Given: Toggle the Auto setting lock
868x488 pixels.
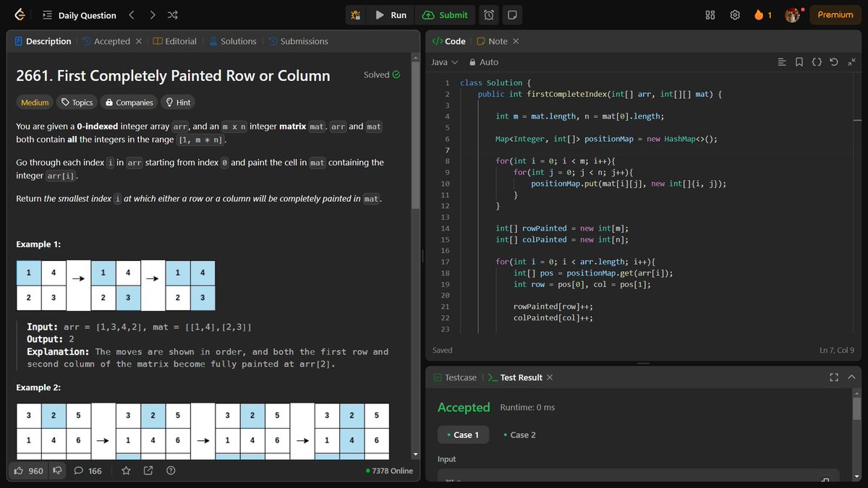Looking at the screenshot, I should click(x=484, y=62).
